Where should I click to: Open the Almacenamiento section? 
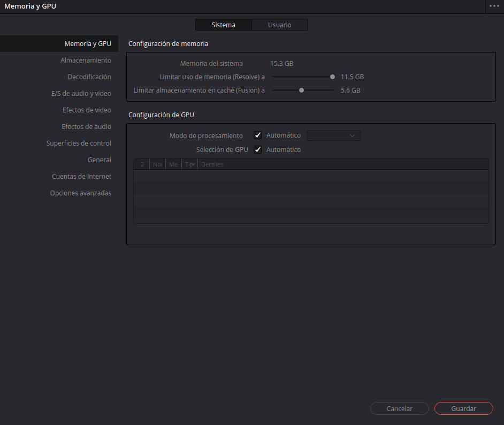point(86,60)
